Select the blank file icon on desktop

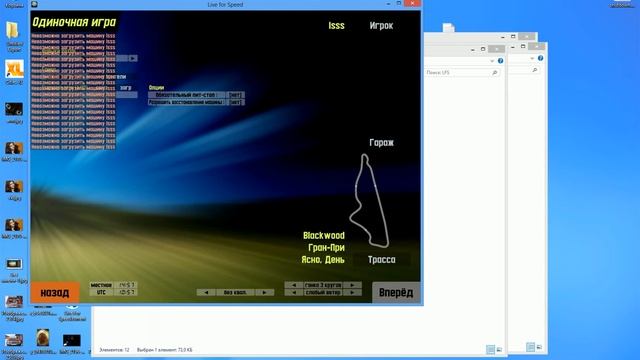click(x=449, y=27)
